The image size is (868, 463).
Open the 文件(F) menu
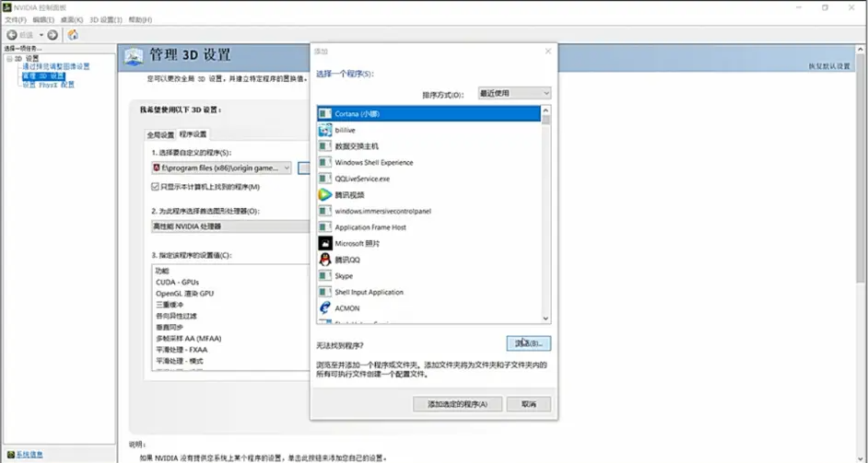click(x=16, y=20)
